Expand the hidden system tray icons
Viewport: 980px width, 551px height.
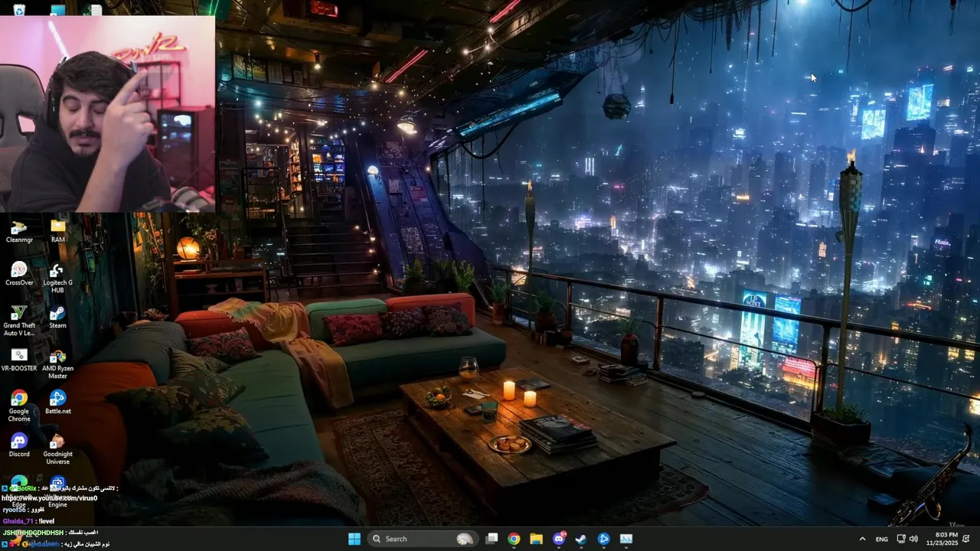coord(862,539)
